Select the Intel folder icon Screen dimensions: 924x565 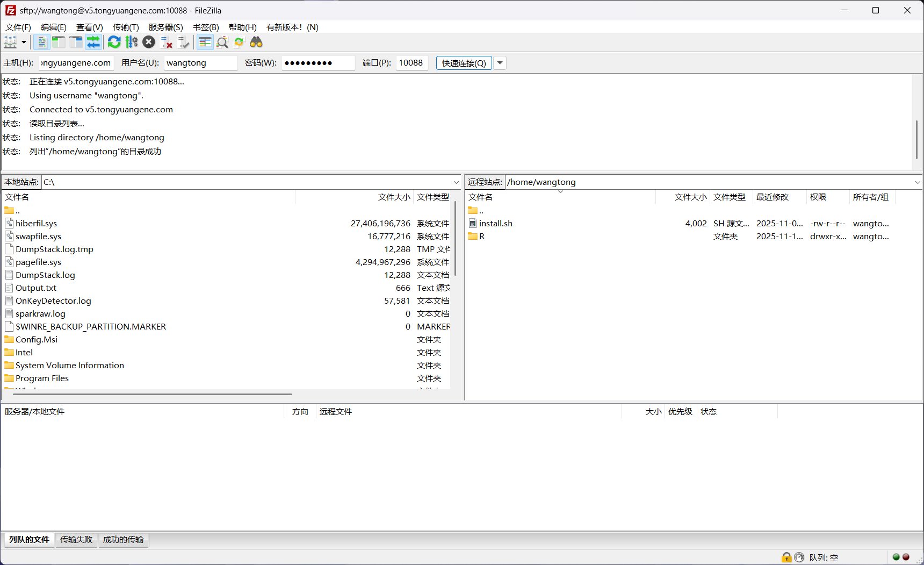pyautogui.click(x=9, y=352)
